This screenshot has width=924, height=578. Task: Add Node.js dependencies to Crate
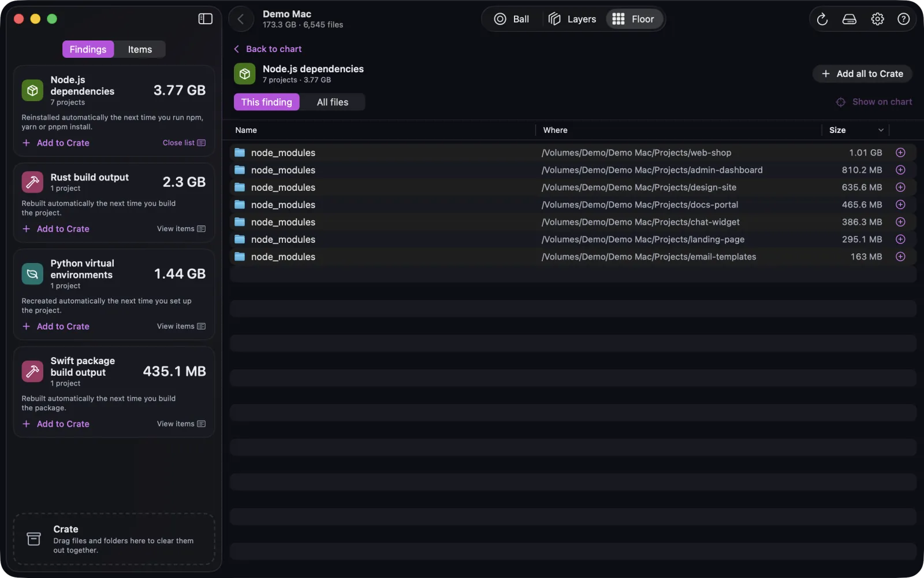[56, 143]
